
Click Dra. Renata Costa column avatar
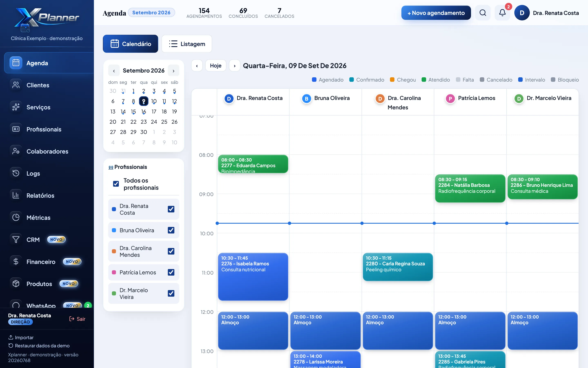229,99
